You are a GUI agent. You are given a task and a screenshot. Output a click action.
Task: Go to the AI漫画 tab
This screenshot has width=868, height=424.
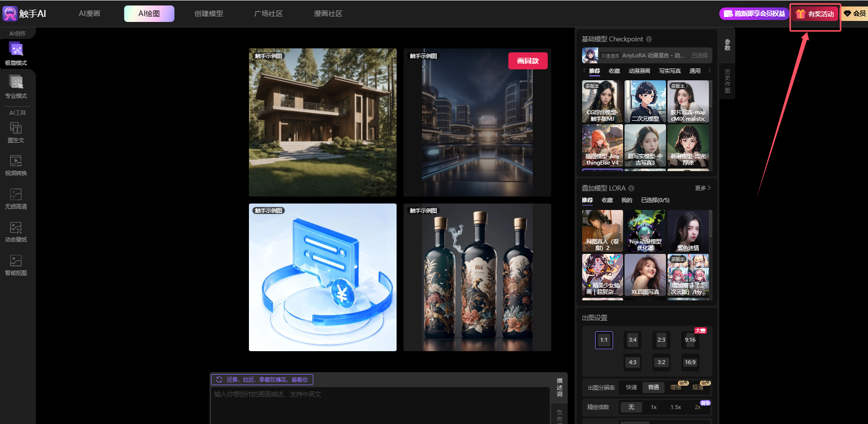(x=89, y=13)
